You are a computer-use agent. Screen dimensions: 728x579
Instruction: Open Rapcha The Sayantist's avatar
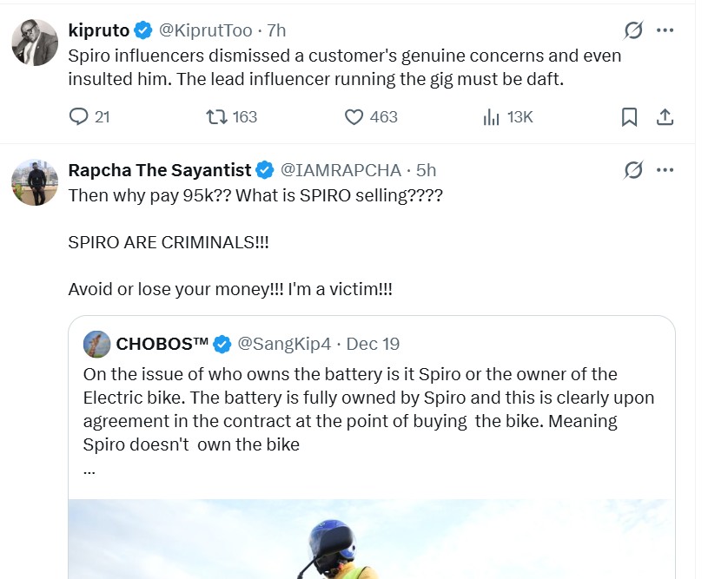click(x=35, y=182)
